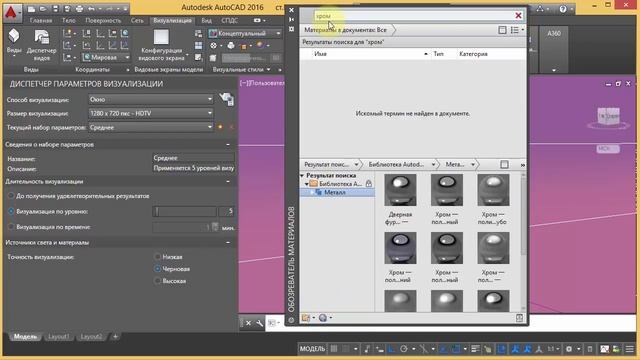The height and width of the screenshot is (360, 640).
Task: Switch to the Главная ribbon tab
Action: pos(41,20)
